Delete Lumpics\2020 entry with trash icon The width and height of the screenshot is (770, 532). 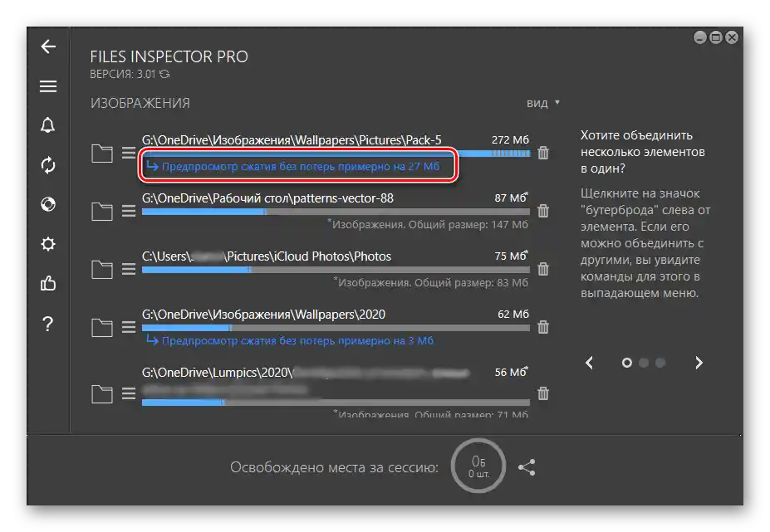tap(543, 393)
